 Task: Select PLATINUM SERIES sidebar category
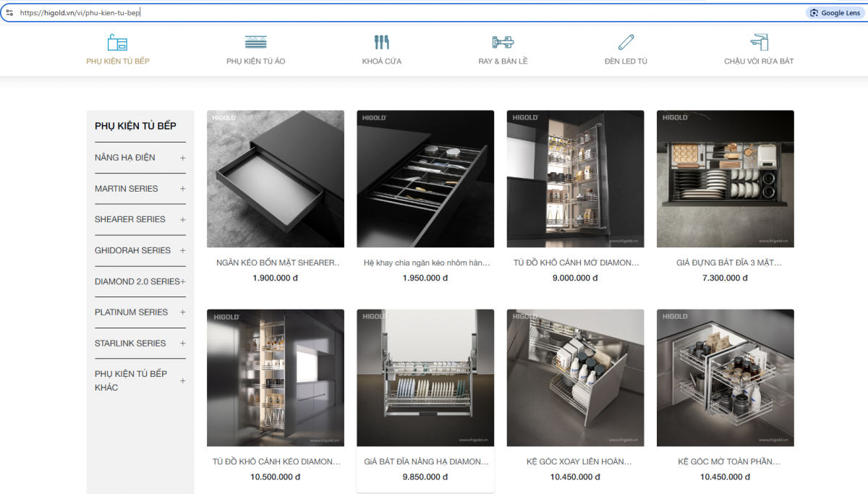131,312
